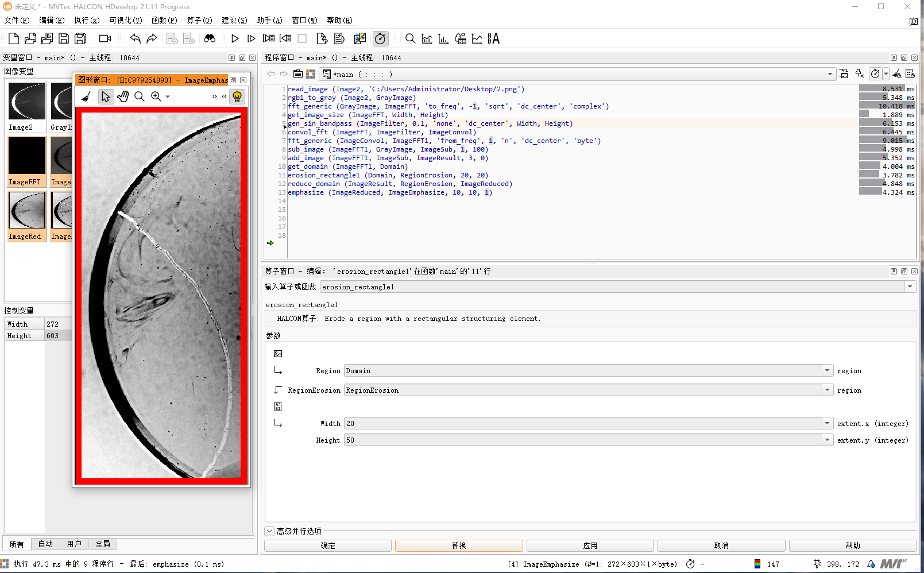The width and height of the screenshot is (924, 573).
Task: Click the 帮助 button in operator window
Action: 853,545
